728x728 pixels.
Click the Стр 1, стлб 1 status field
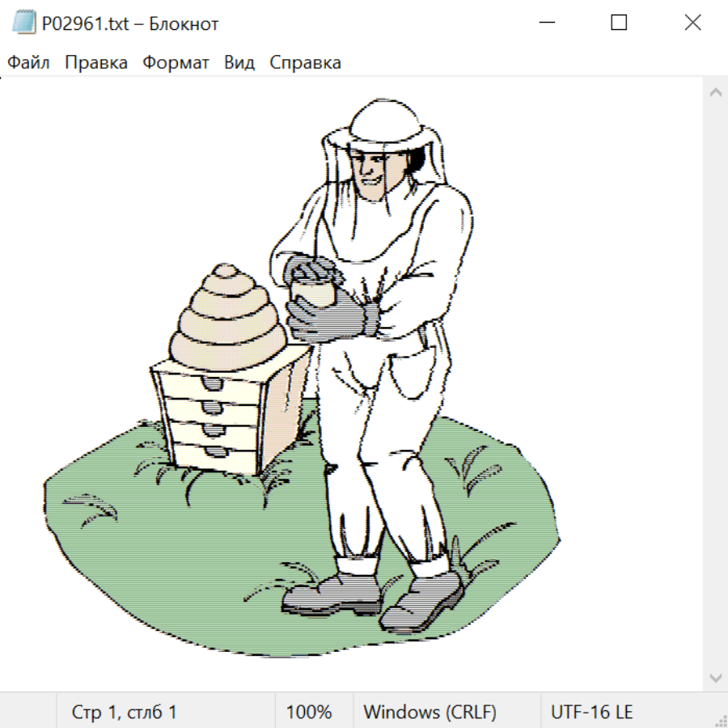coord(125,712)
